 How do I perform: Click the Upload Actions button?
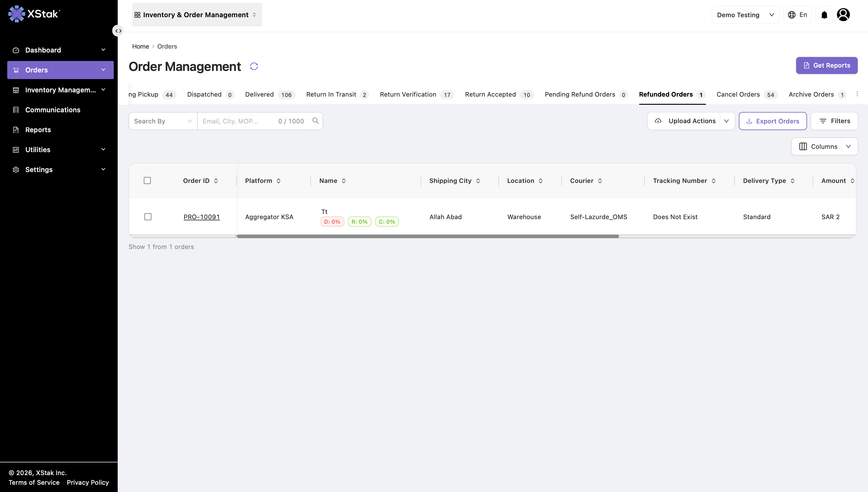click(x=684, y=121)
